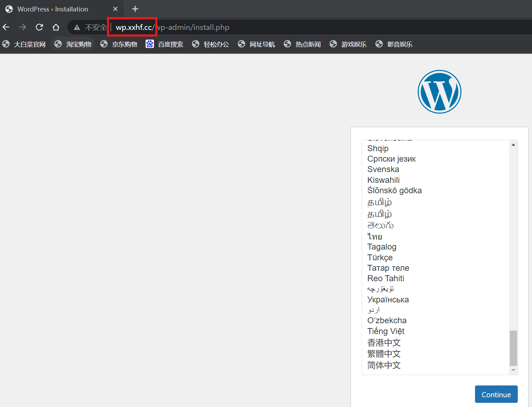Select ئۇيغۇرچە language option

[435, 289]
